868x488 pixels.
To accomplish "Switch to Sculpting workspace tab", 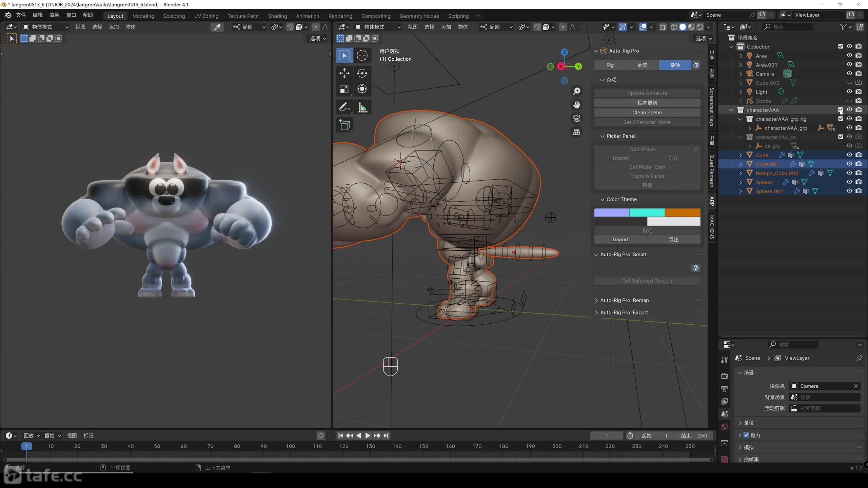I will point(174,16).
